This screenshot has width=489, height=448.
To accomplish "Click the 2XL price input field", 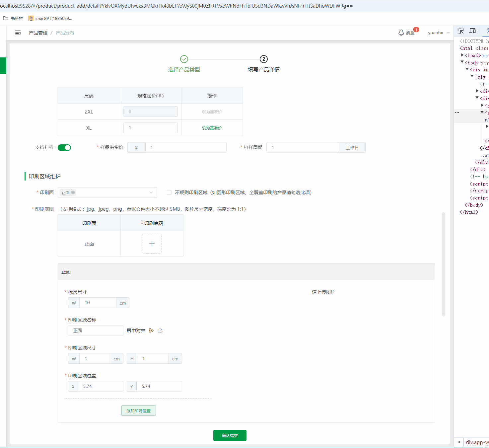I will (x=151, y=112).
